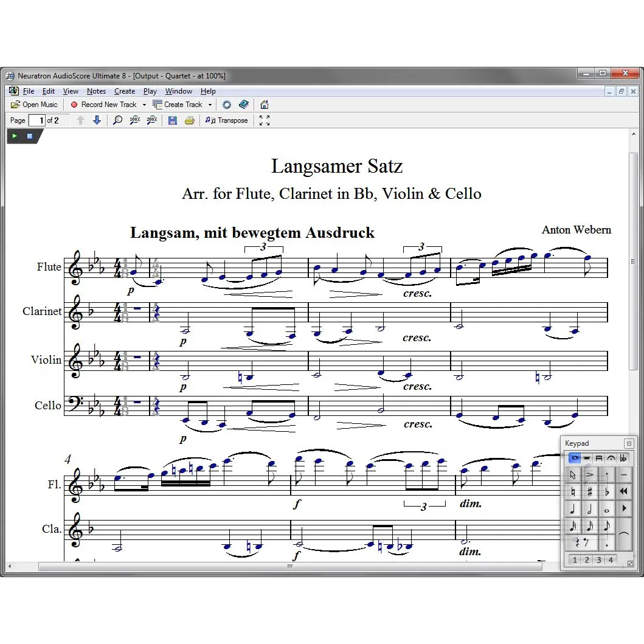Switch to the rests Keypad layout tab
Image resolution: width=644 pixels, height=644 pixels.
point(587,458)
